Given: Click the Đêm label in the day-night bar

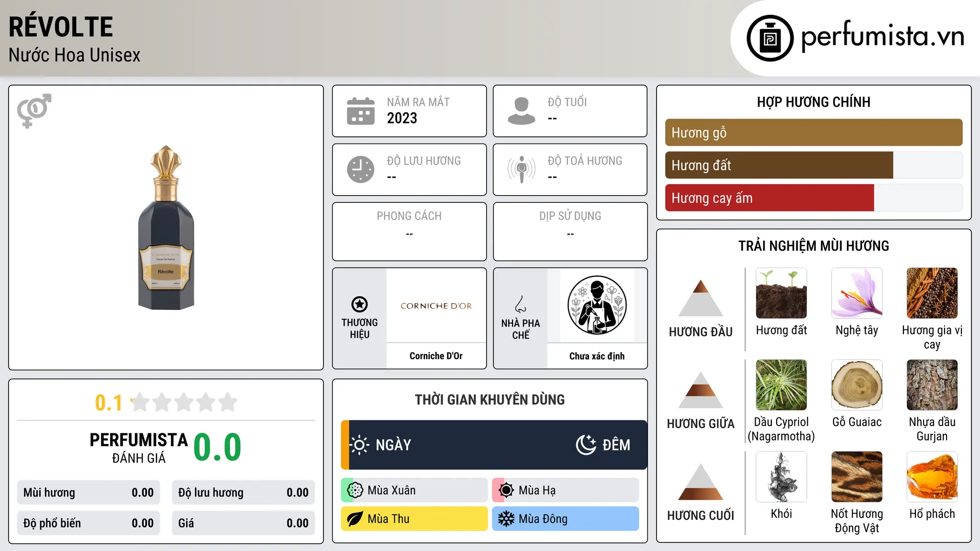Looking at the screenshot, I should click(616, 445).
